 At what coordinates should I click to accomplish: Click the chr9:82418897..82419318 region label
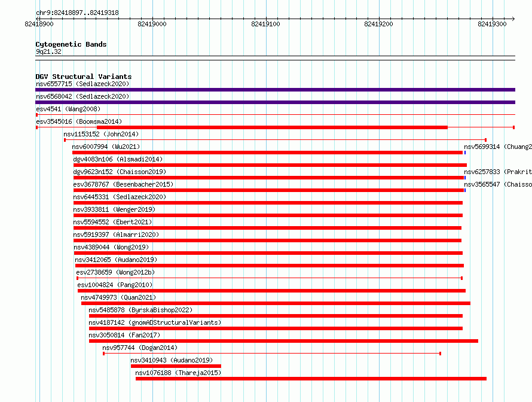click(x=77, y=13)
